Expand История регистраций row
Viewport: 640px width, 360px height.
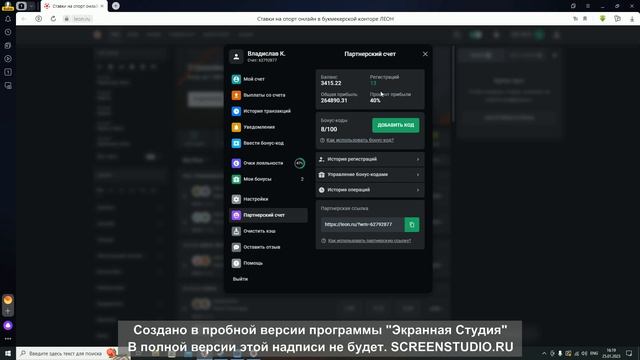click(x=370, y=159)
